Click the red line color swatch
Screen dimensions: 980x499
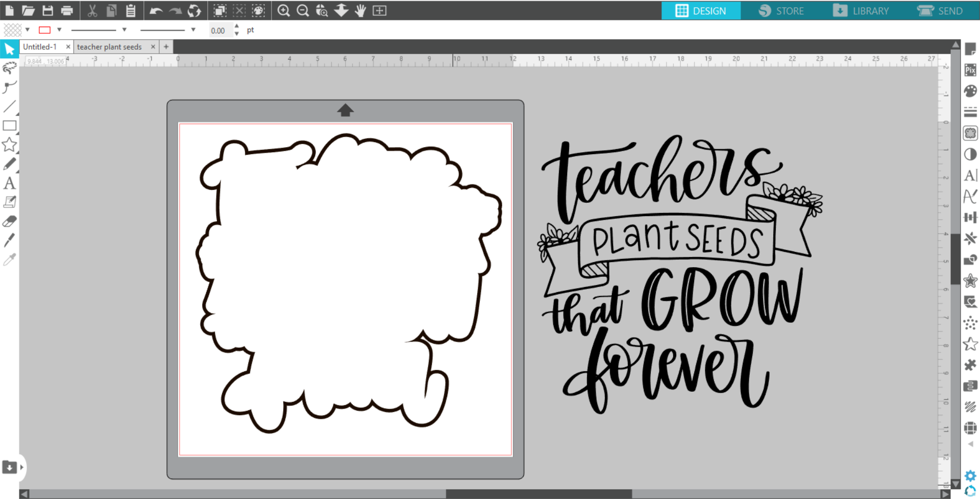click(45, 30)
